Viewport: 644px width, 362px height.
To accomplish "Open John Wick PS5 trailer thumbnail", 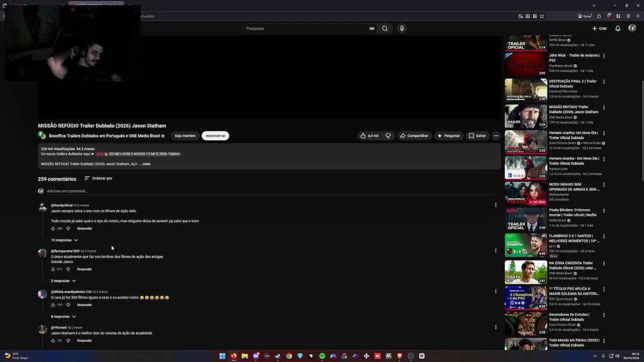I will pyautogui.click(x=526, y=64).
